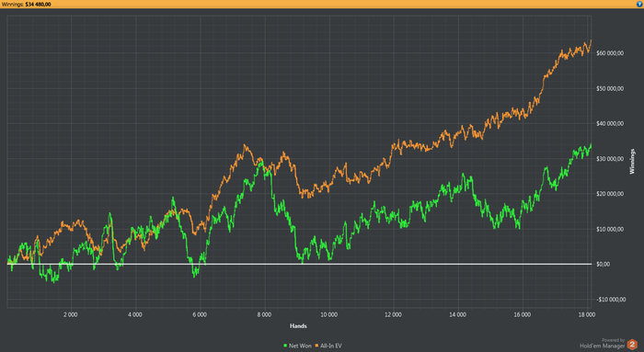
Task: Click the 6 000 hands axis label
Action: click(x=200, y=314)
